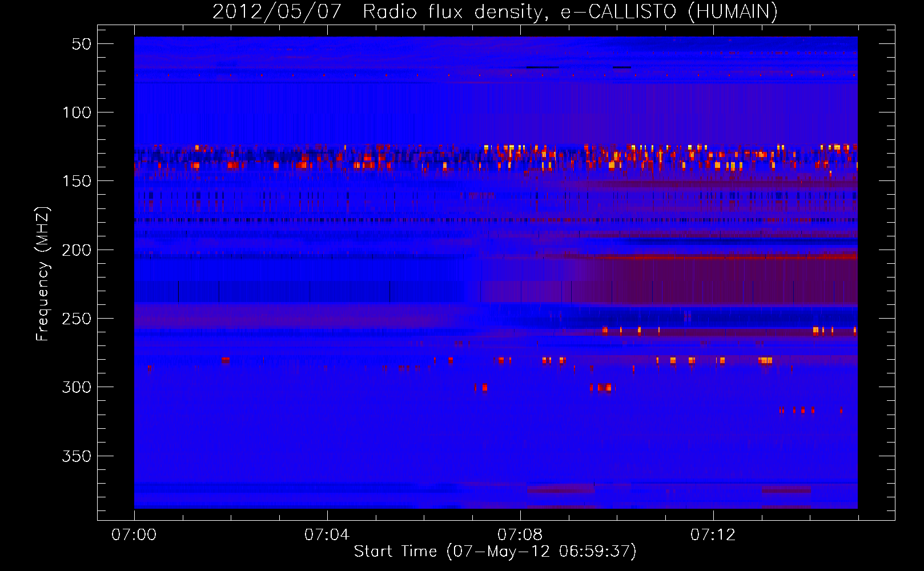
Task: Click the 07:04 time tick label
Action: pos(327,535)
